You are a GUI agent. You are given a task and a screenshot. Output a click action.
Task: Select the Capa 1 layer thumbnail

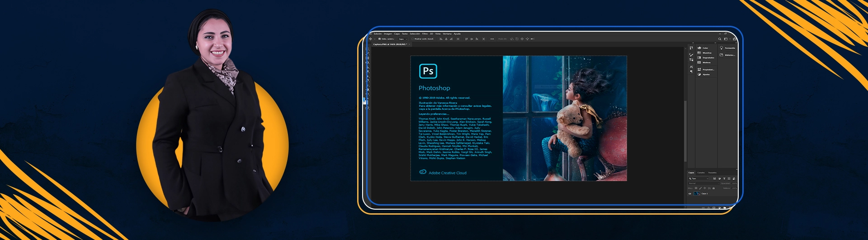(697, 194)
